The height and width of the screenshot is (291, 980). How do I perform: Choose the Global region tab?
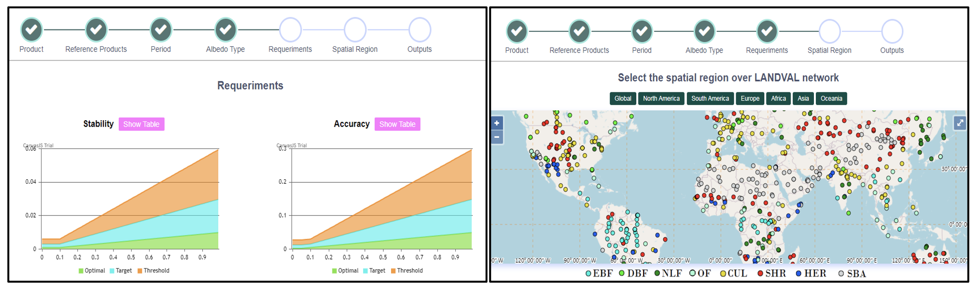click(x=623, y=99)
